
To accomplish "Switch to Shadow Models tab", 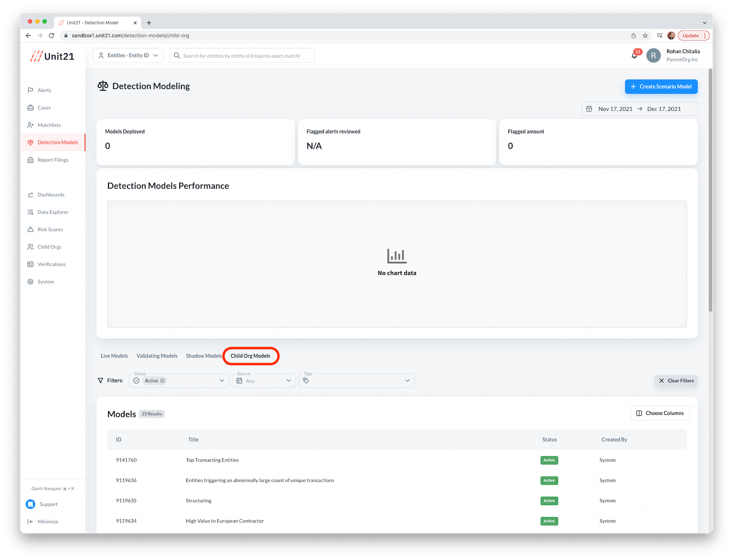I will [203, 356].
